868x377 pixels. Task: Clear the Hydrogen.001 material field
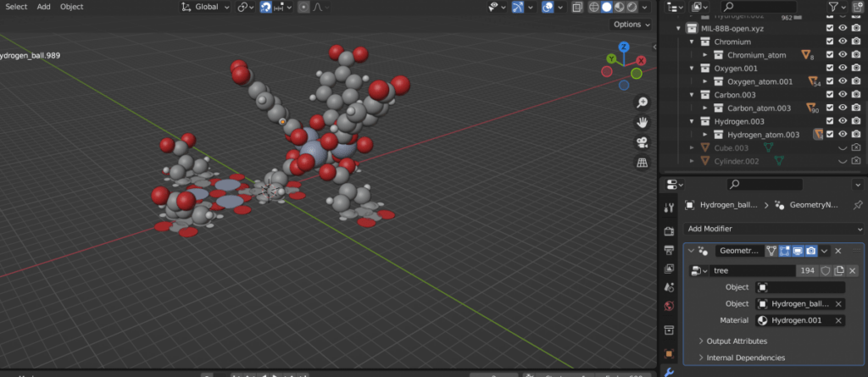pyautogui.click(x=838, y=320)
